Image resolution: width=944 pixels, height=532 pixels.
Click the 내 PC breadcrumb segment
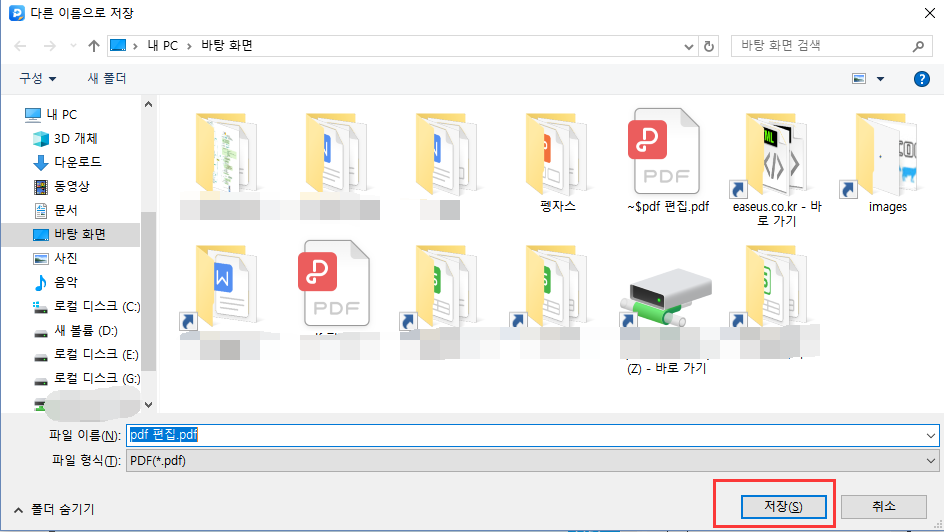click(163, 46)
